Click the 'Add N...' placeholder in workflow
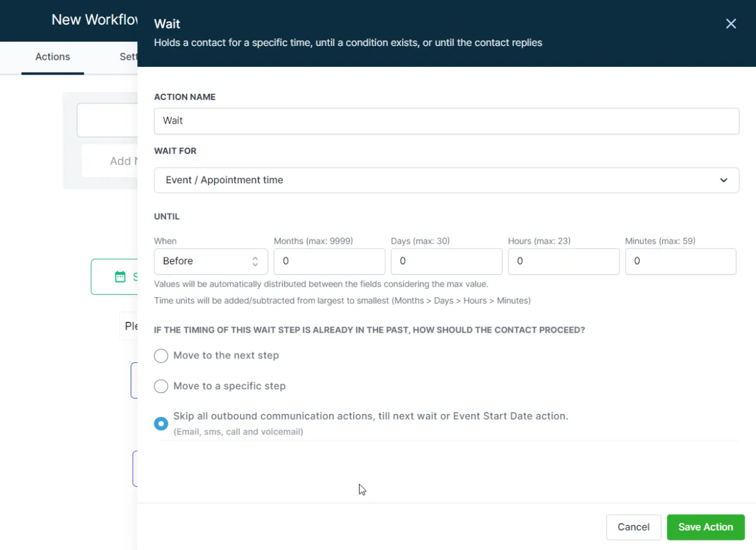This screenshot has width=756, height=550. pos(120,161)
